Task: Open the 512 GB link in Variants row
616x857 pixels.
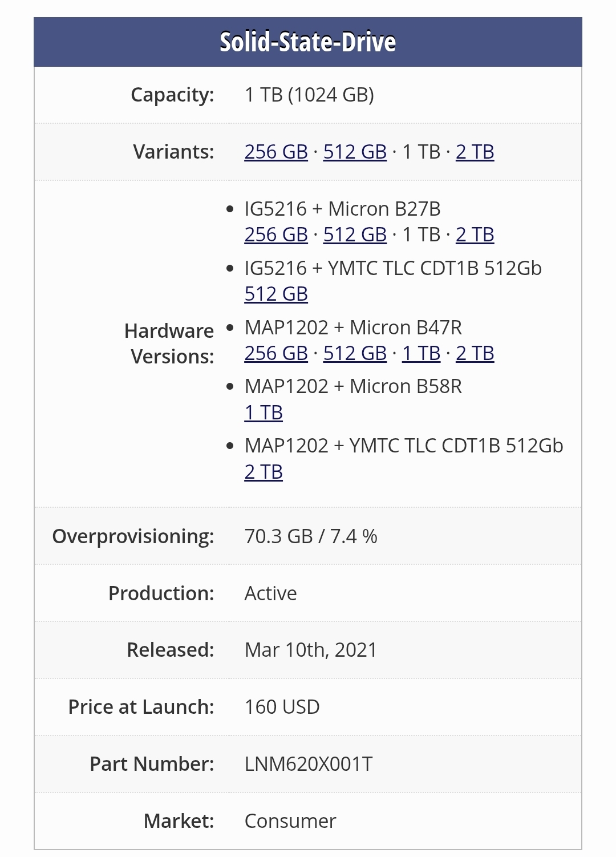Action: tap(355, 152)
